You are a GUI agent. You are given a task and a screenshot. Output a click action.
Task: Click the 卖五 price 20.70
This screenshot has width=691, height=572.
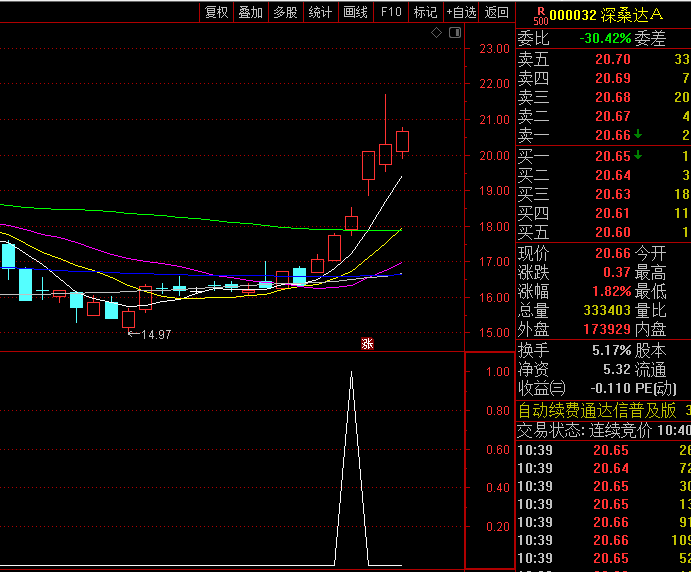(612, 59)
